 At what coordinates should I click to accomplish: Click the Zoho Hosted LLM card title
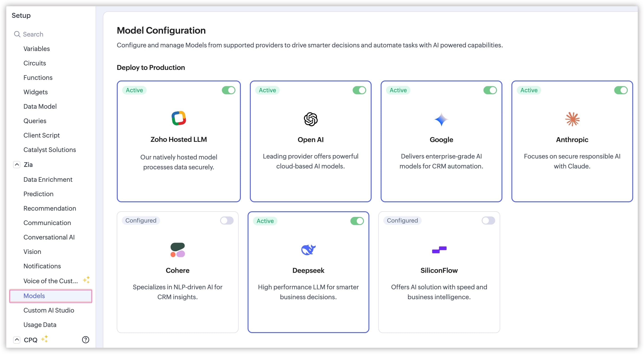(179, 139)
